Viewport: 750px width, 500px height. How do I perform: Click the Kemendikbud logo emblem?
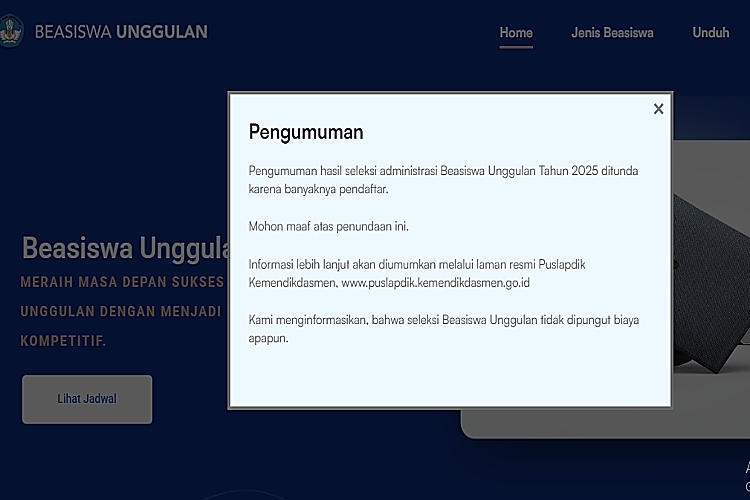coord(11,31)
